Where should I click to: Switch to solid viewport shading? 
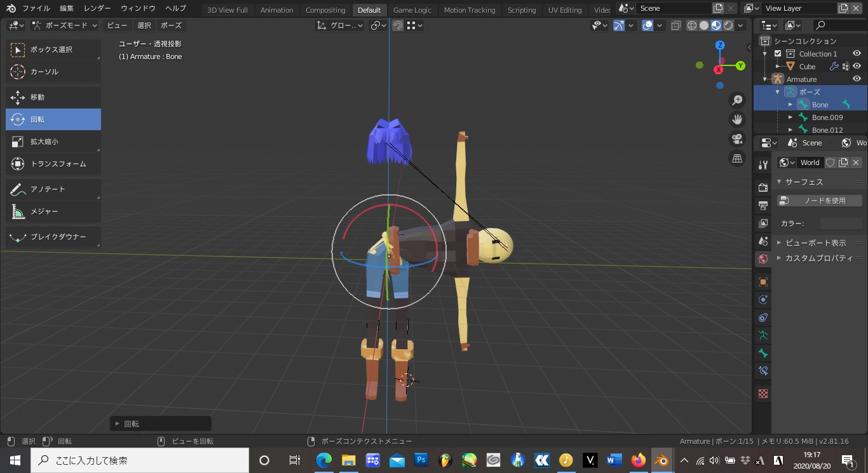tap(704, 25)
